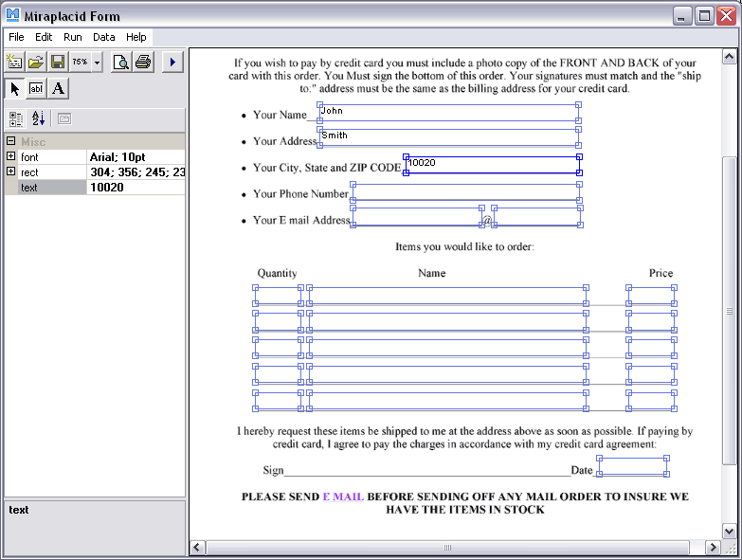Click the text property value 10020
Screen dimensions: 742x560
pos(136,188)
